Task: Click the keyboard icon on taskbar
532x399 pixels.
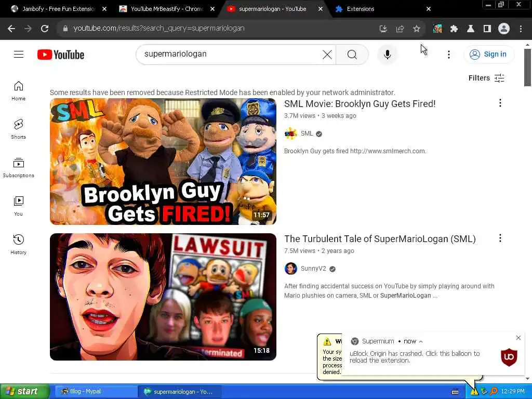Action: coord(455,392)
